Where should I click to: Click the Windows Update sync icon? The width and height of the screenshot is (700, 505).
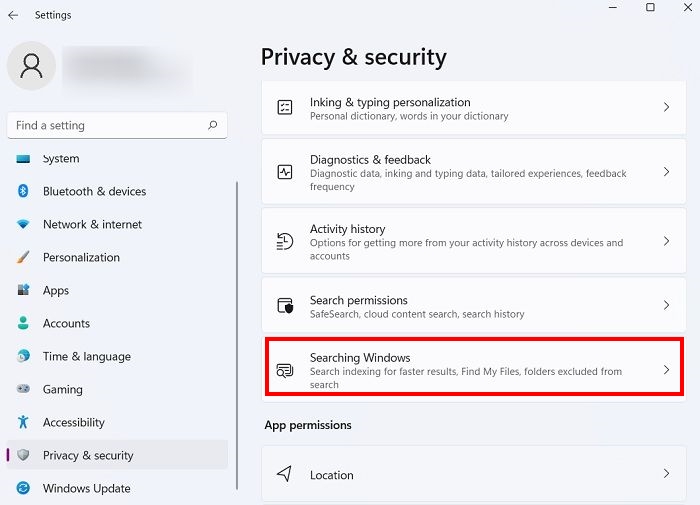pos(23,488)
